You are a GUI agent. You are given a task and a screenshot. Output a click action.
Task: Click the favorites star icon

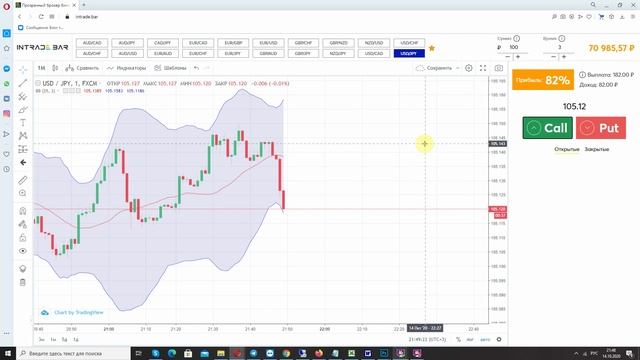[432, 48]
